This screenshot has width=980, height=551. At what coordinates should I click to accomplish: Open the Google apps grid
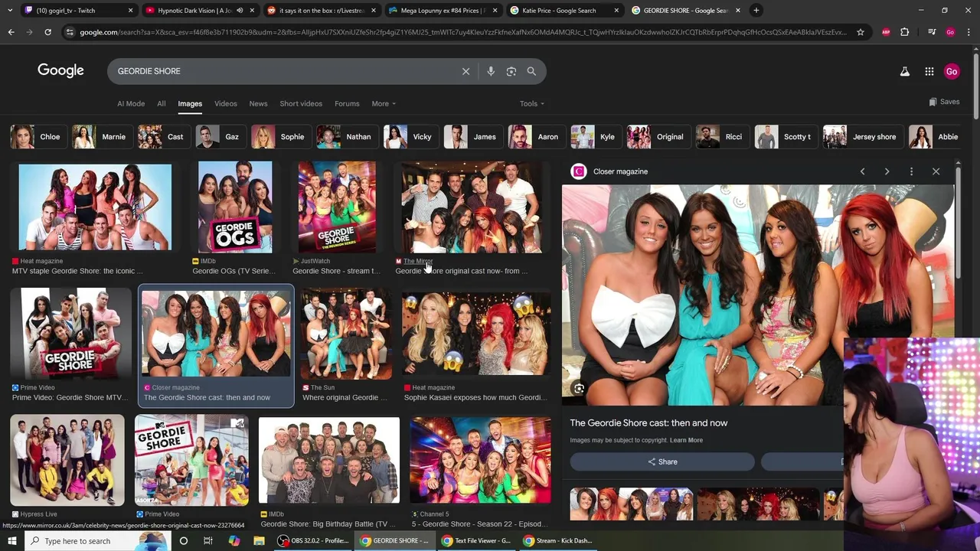929,71
